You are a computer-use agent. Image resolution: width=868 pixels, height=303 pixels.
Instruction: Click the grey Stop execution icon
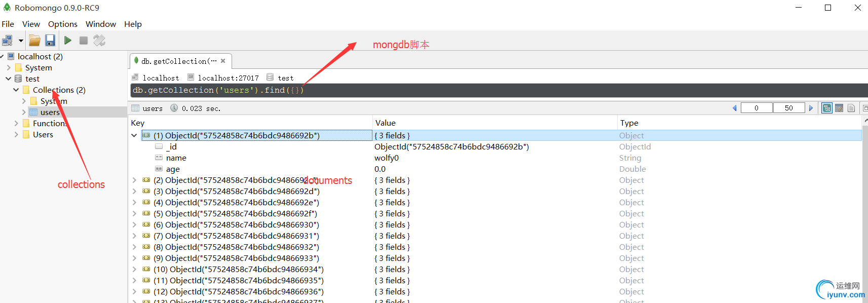tap(84, 41)
